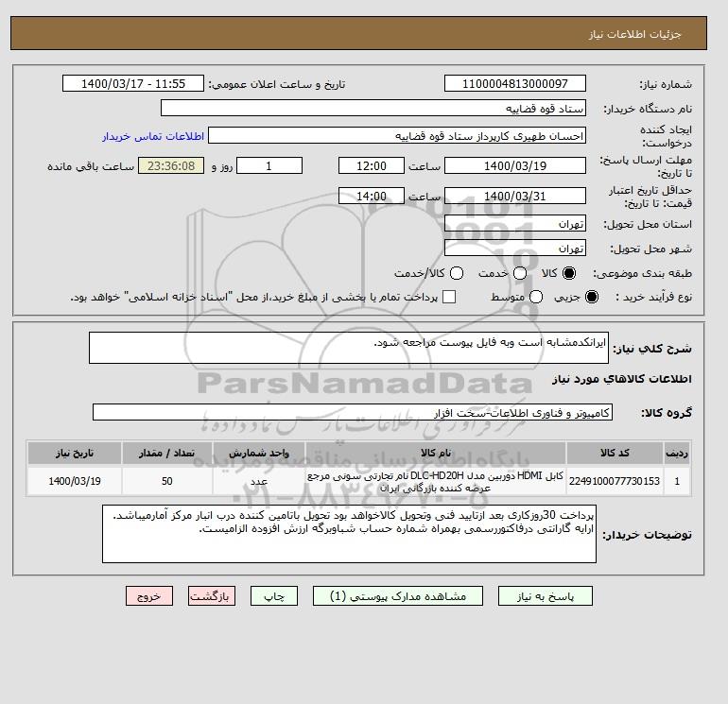Click the 14:00 validity time field
This screenshot has height=704, width=728.
tap(372, 196)
